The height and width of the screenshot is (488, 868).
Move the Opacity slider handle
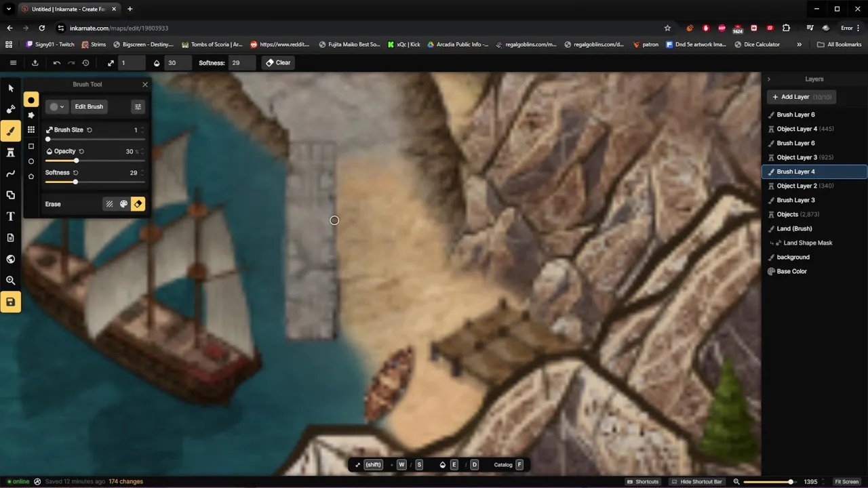(x=76, y=161)
